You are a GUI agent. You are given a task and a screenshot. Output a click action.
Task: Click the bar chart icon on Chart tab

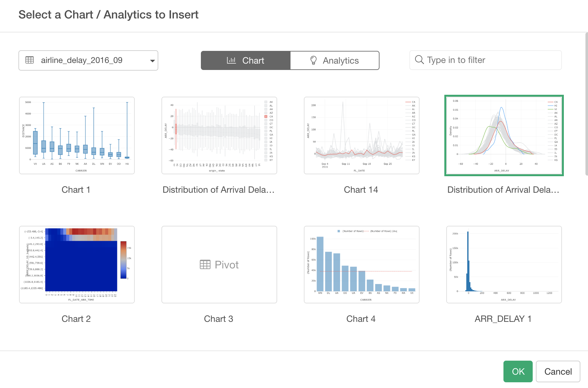click(x=231, y=60)
